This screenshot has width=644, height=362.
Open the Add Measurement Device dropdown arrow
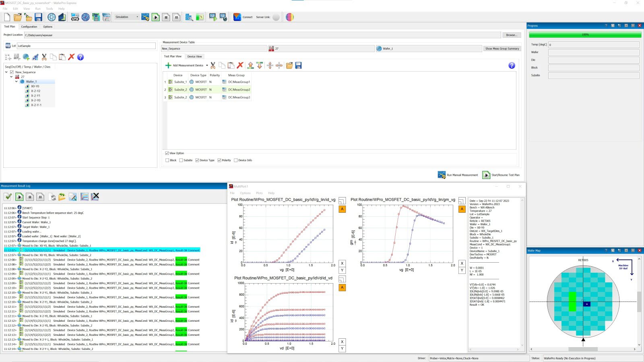click(x=207, y=65)
